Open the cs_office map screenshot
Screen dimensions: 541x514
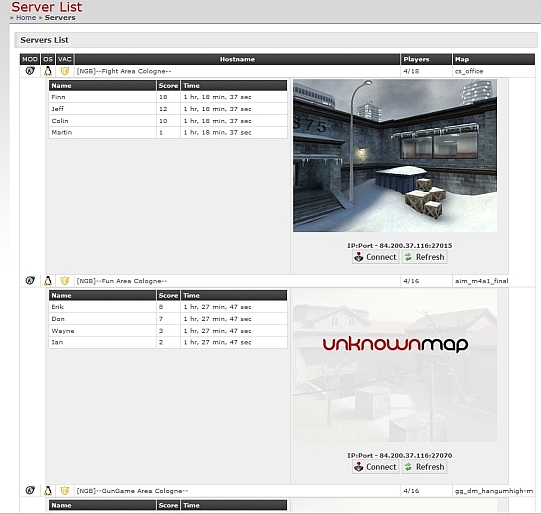tap(395, 156)
